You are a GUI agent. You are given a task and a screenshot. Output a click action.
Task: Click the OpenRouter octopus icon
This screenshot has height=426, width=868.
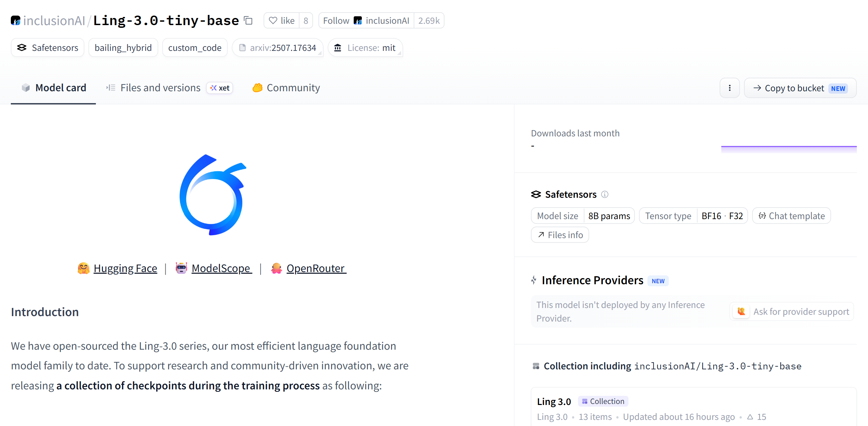coord(276,268)
